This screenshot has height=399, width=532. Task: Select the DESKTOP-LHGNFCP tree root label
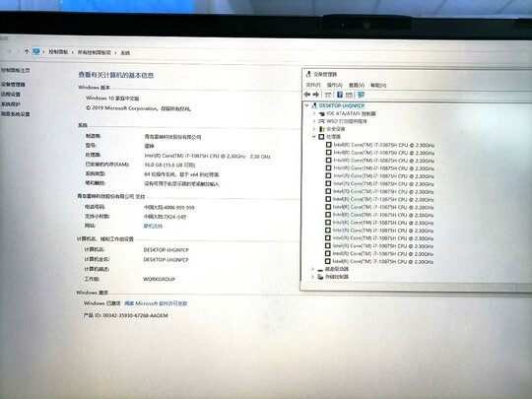click(342, 105)
